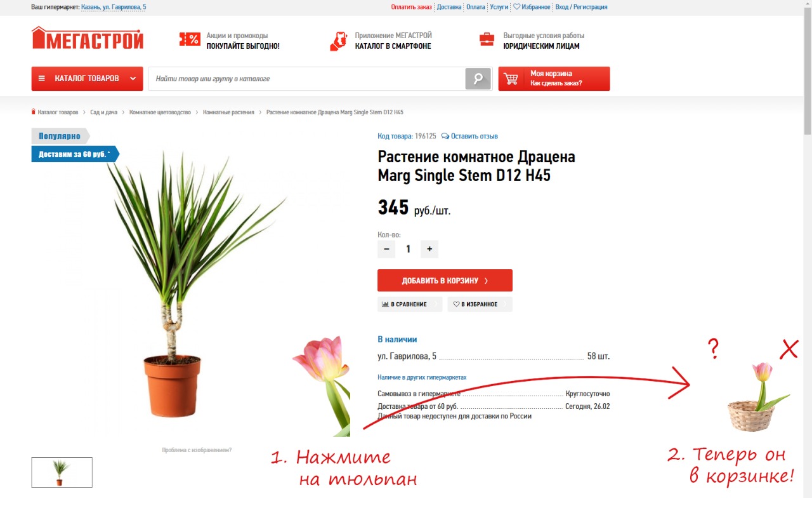The image size is (812, 508).
Task: Click the percent promo coupon icon
Action: pos(190,40)
